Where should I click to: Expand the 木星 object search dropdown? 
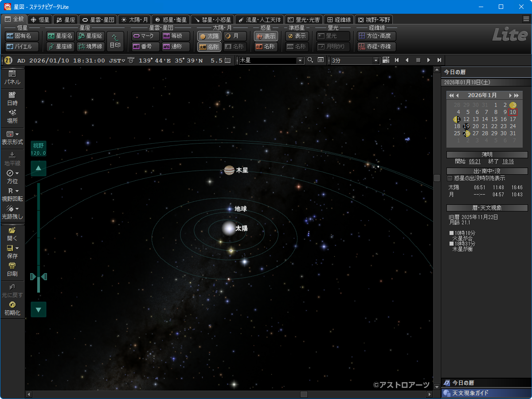pos(300,60)
